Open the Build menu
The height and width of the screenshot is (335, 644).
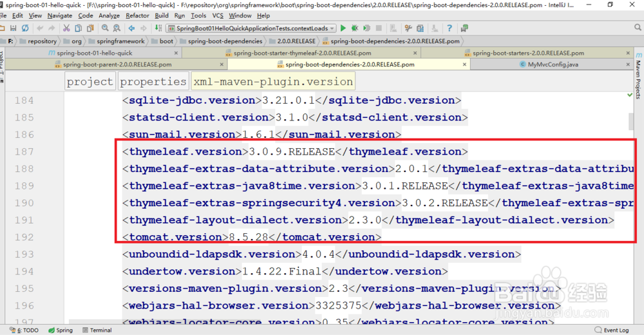point(162,15)
